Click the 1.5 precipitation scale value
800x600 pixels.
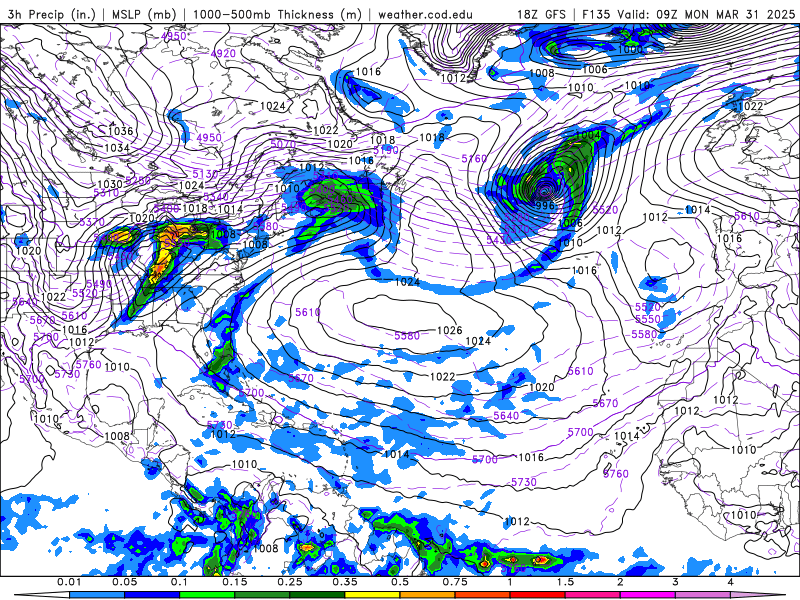565,582
